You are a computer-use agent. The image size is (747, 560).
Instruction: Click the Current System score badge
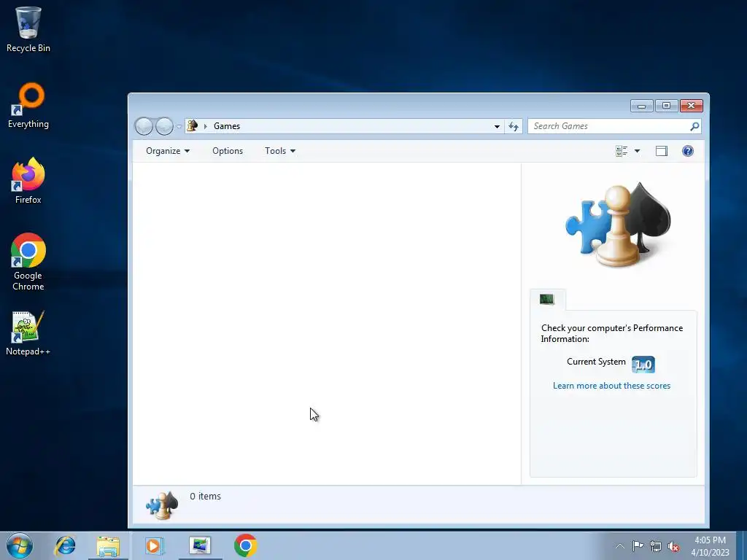[643, 365]
